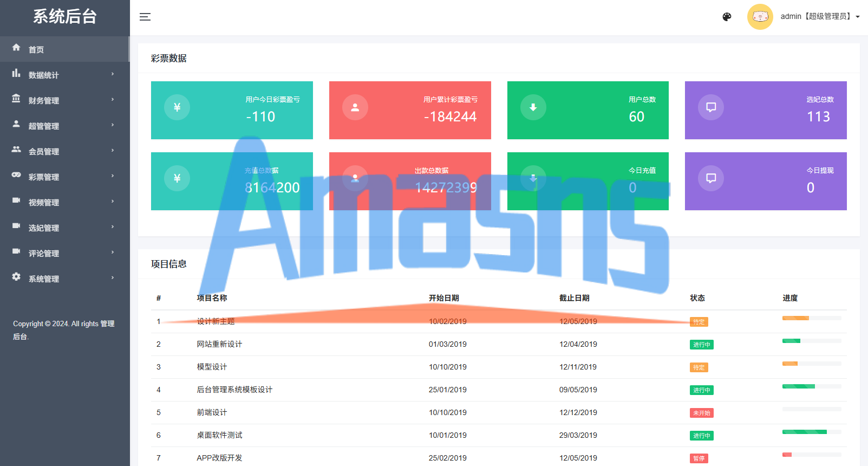Image resolution: width=868 pixels, height=466 pixels.
Task: Expand the 数据统计 chevron arrow
Action: pyautogui.click(x=113, y=74)
